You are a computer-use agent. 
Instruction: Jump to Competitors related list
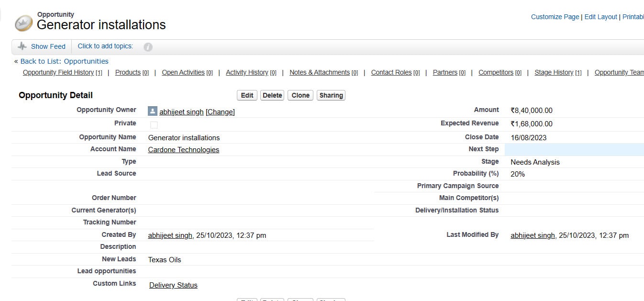click(496, 72)
